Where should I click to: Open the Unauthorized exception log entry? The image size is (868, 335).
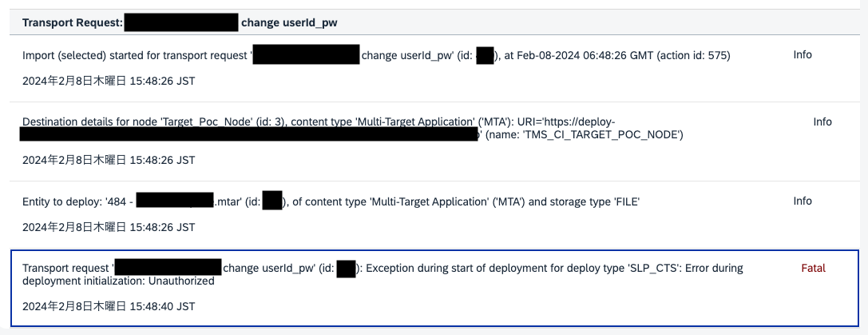[434, 287]
